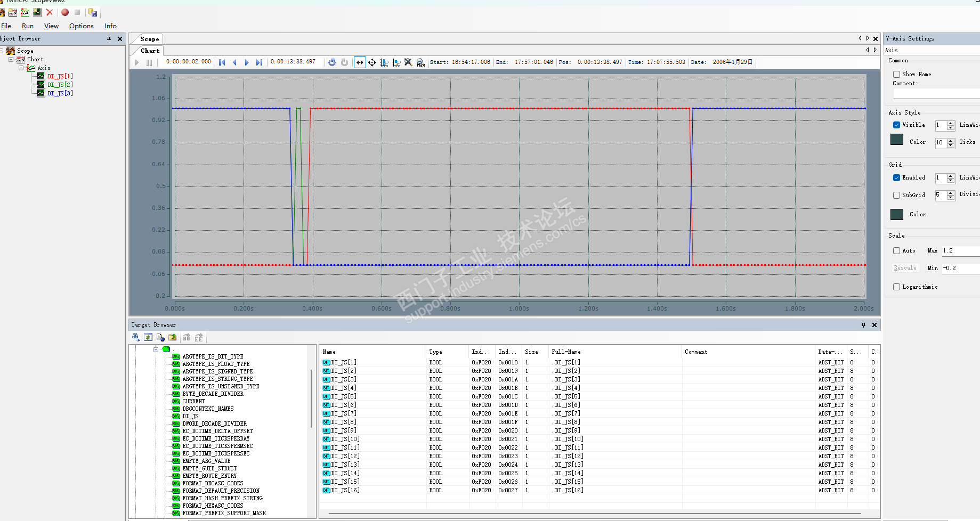This screenshot has width=980, height=521.
Task: Open the Info menu
Action: (x=110, y=26)
